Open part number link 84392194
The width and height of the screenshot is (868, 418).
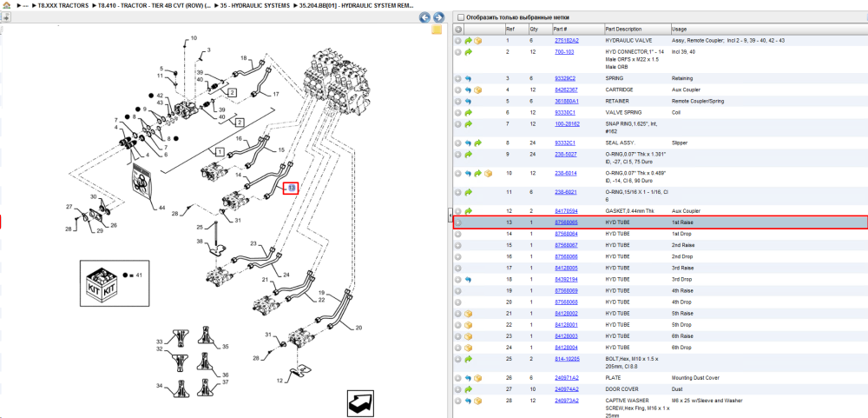566,279
